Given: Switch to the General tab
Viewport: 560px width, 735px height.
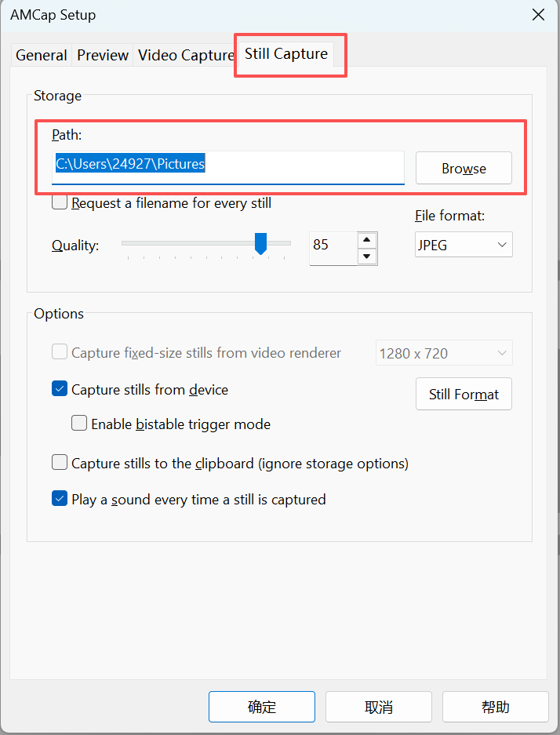Looking at the screenshot, I should pos(42,56).
